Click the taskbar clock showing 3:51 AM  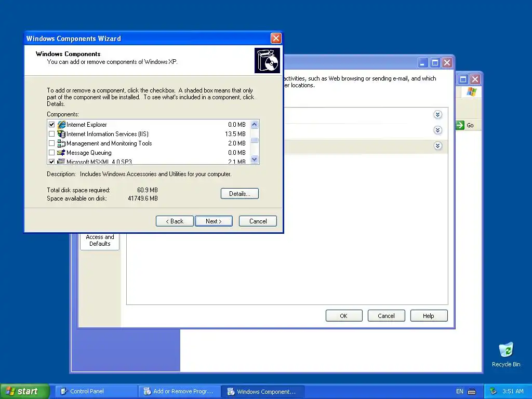pos(513,391)
